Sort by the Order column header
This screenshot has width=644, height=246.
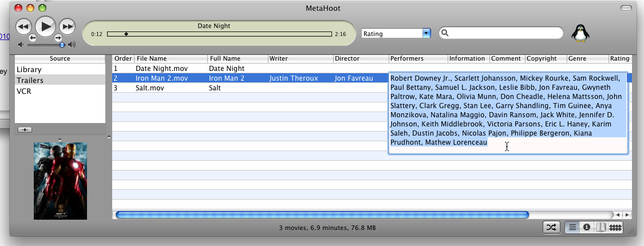pyautogui.click(x=123, y=59)
